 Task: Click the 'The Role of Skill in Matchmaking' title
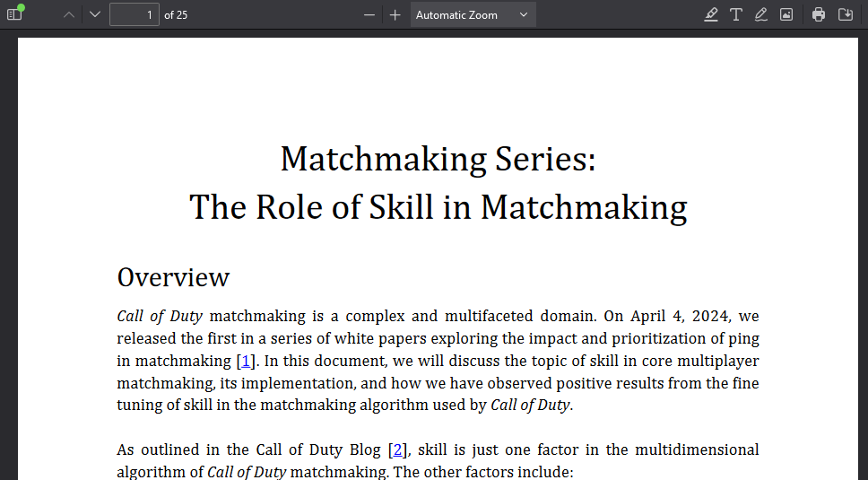click(x=438, y=207)
